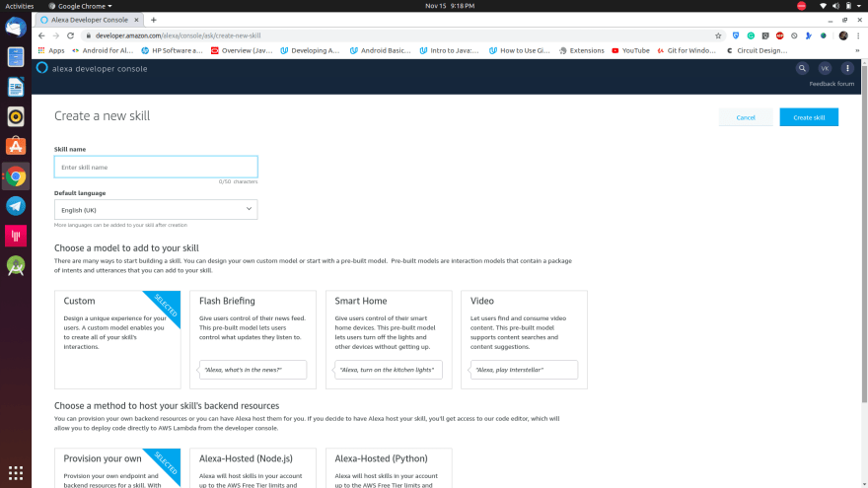Open the clock showing Nov 15 9:18 PM

(450, 6)
